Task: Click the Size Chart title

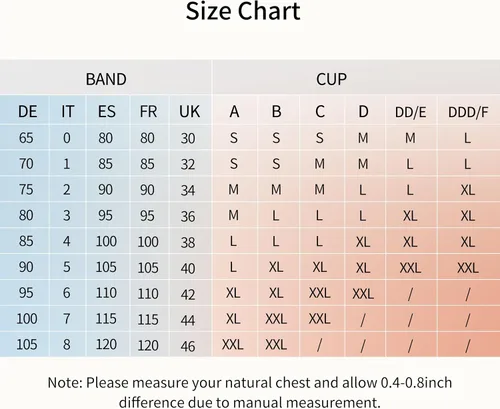Action: [243, 11]
